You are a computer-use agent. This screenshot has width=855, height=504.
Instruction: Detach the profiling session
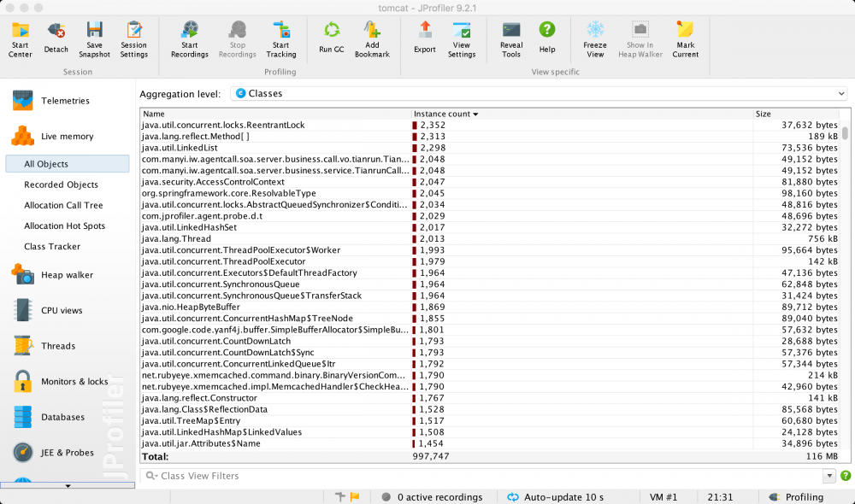[x=56, y=39]
